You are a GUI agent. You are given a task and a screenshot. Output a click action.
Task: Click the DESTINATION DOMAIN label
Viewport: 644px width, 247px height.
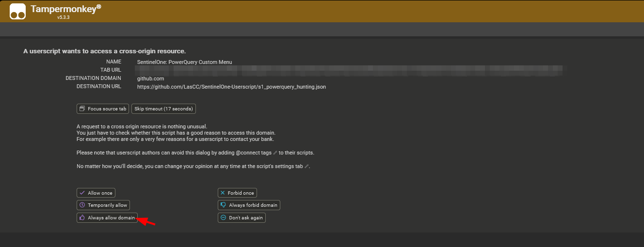94,78
